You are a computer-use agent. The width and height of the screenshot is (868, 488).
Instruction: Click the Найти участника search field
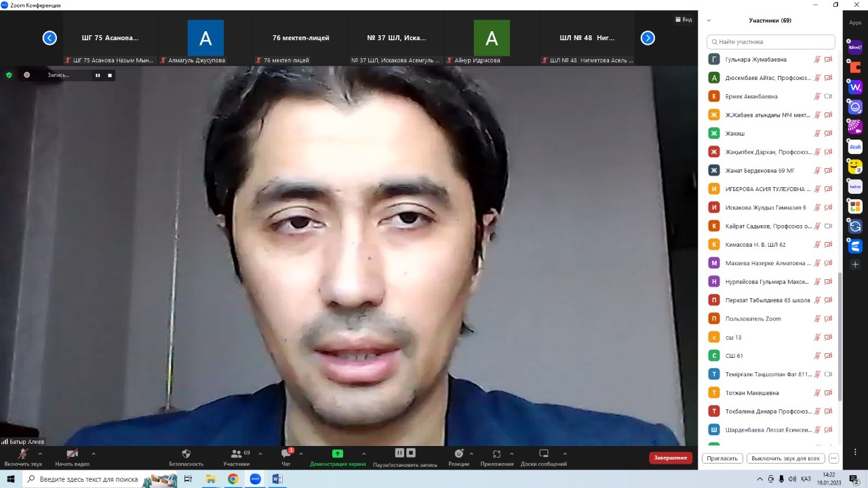click(771, 41)
